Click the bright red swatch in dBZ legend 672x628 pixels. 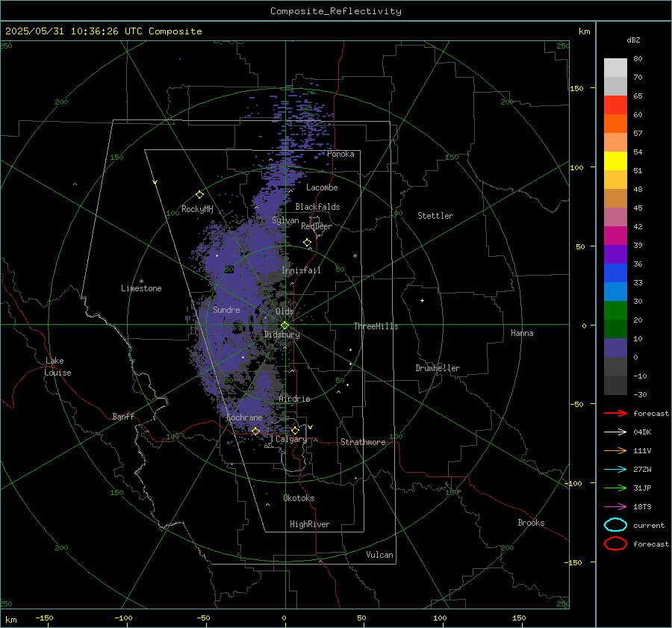click(x=615, y=105)
